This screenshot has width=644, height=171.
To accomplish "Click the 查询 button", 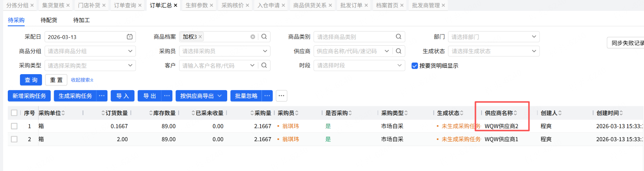I will coord(31,80).
